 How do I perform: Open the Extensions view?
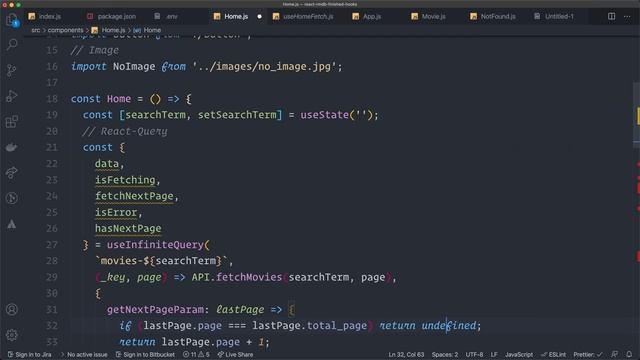click(x=12, y=122)
